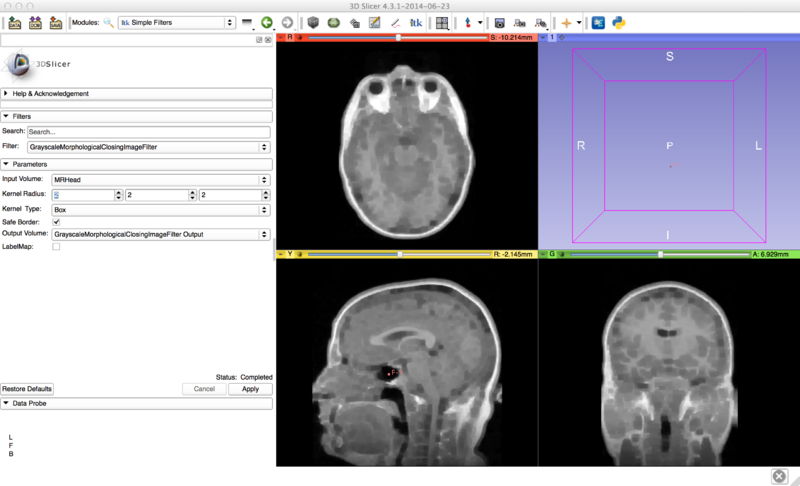Toggle yellow slice link eye icon

(x=299, y=254)
